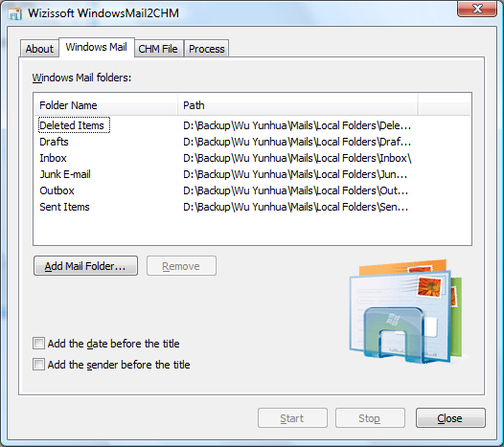This screenshot has width=504, height=447.
Task: Click the Close button
Action: point(450,418)
